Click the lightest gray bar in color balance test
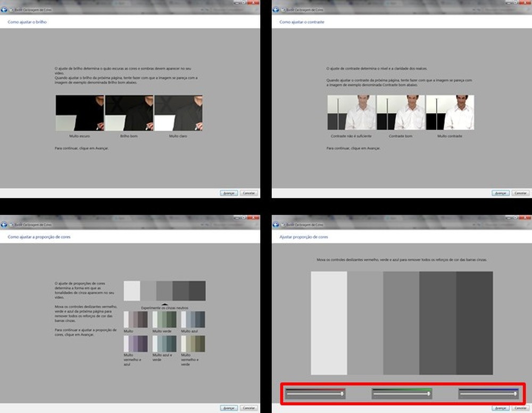 point(329,323)
